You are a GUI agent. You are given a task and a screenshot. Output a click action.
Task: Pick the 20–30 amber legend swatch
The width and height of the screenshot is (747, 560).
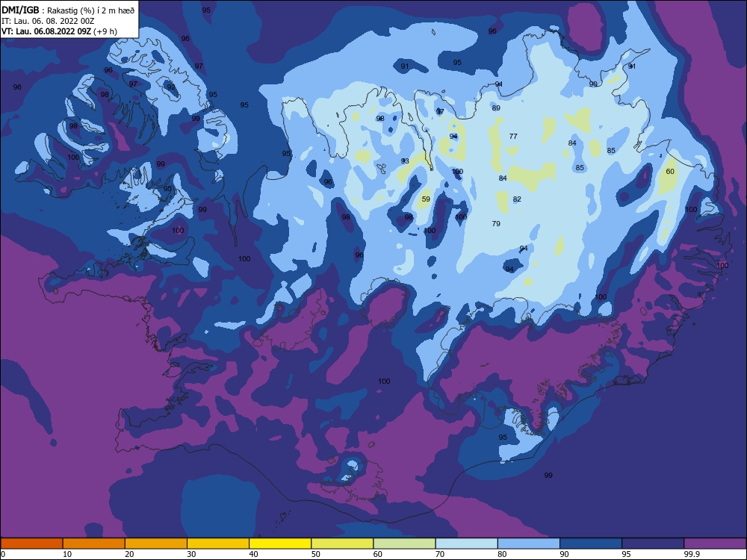(156, 544)
